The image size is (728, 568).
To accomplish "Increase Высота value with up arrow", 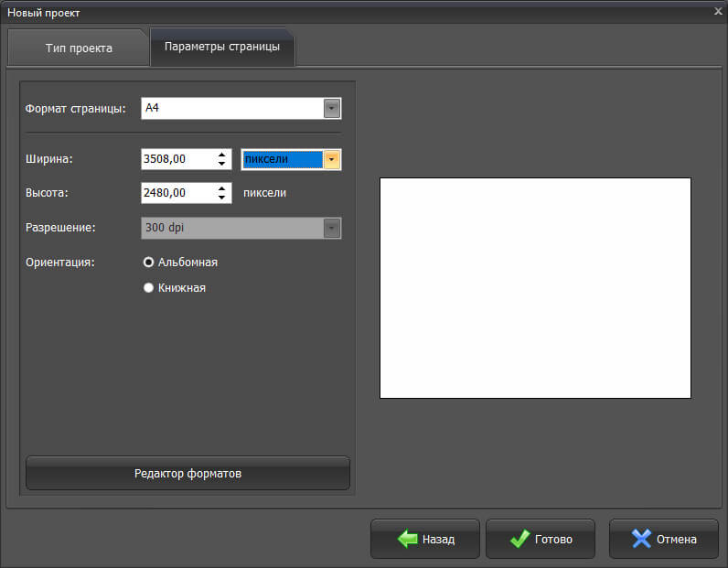I will click(x=222, y=188).
